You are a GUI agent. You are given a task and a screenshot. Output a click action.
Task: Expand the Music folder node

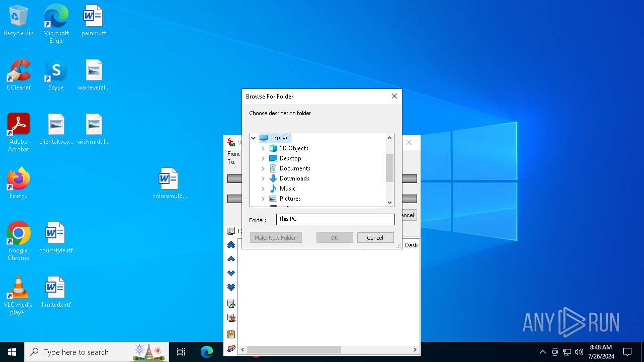click(263, 189)
